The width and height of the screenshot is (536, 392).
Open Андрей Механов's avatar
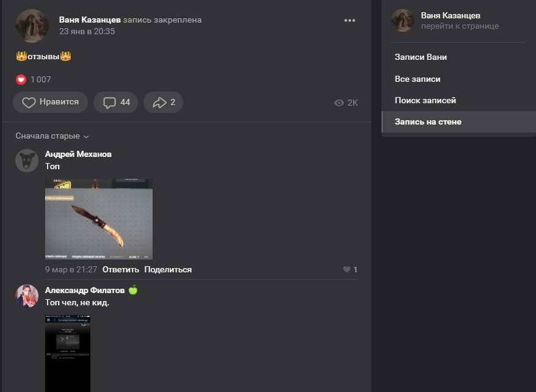pos(27,161)
